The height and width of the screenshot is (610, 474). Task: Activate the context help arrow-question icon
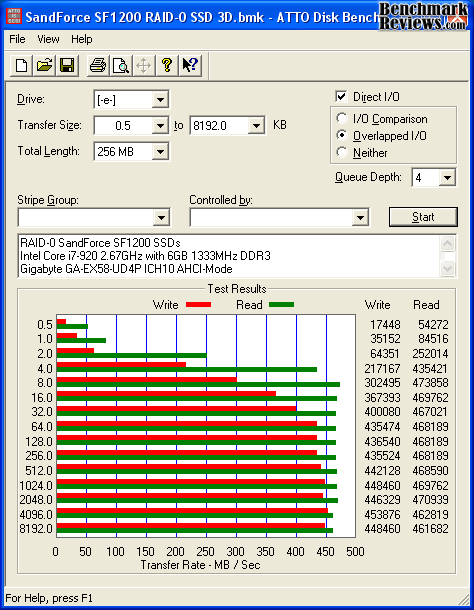(x=190, y=65)
